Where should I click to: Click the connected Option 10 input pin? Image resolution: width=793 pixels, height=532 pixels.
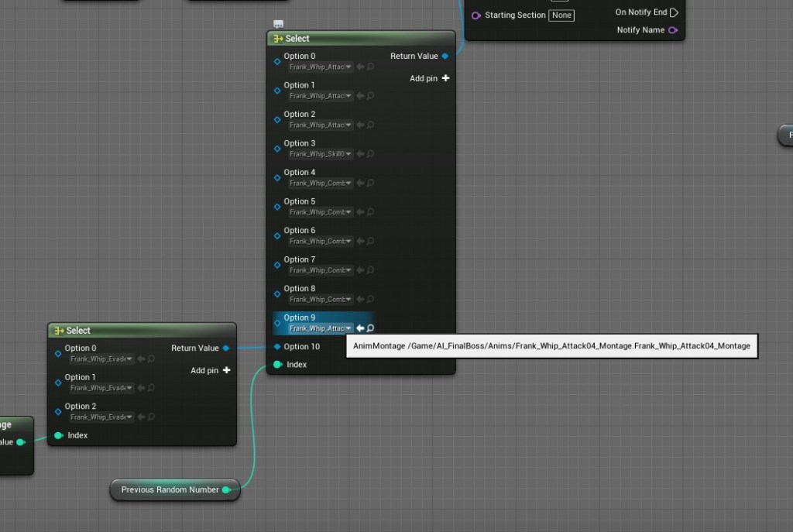(x=277, y=346)
